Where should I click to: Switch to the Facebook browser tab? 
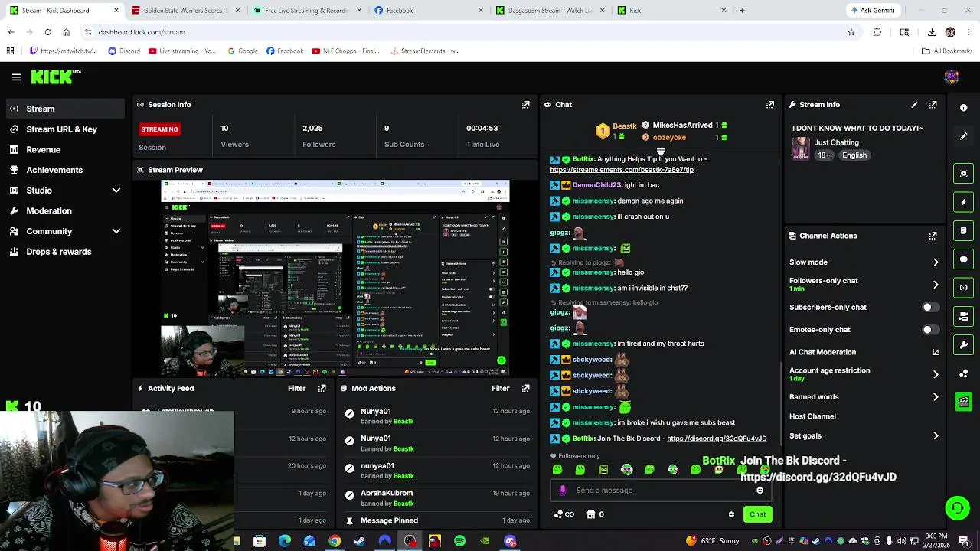click(428, 11)
